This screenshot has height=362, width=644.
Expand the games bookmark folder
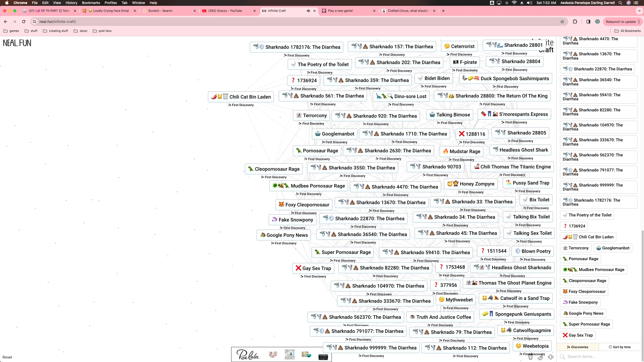pos(12,31)
